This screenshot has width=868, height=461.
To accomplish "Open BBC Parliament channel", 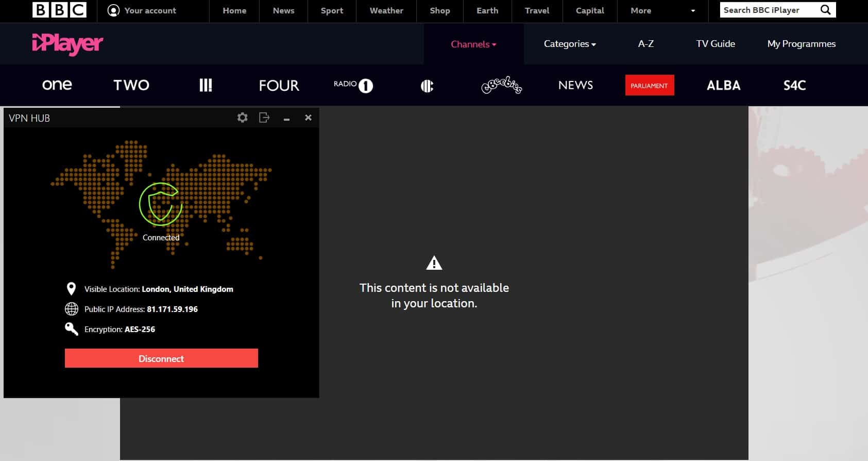I will (650, 86).
